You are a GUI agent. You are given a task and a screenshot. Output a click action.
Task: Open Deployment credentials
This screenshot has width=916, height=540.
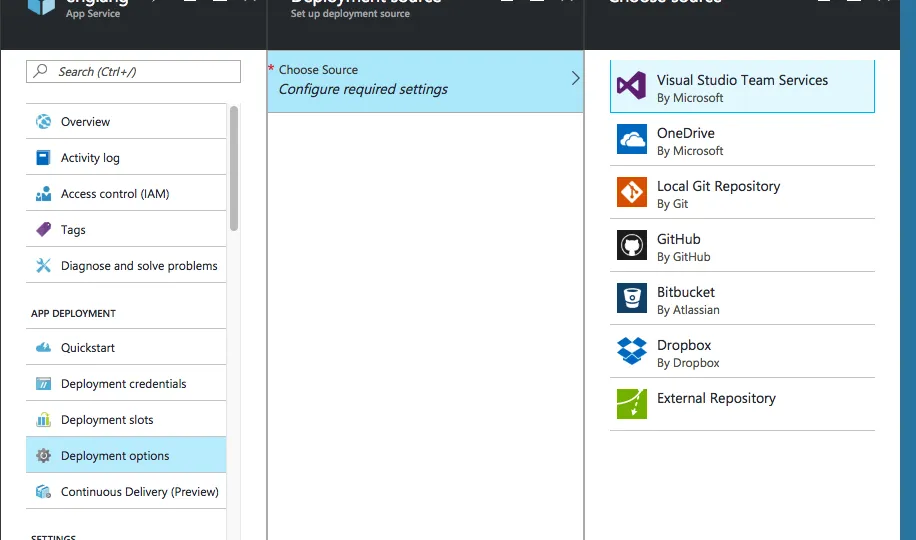(126, 384)
